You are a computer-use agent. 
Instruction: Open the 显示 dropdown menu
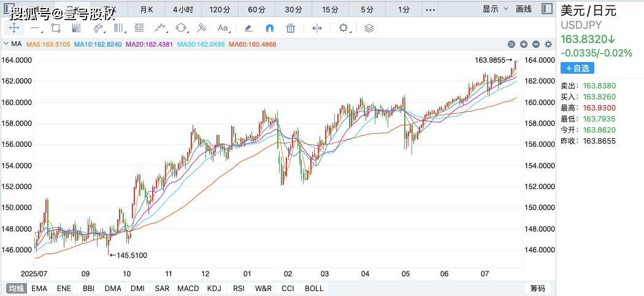pos(495,9)
